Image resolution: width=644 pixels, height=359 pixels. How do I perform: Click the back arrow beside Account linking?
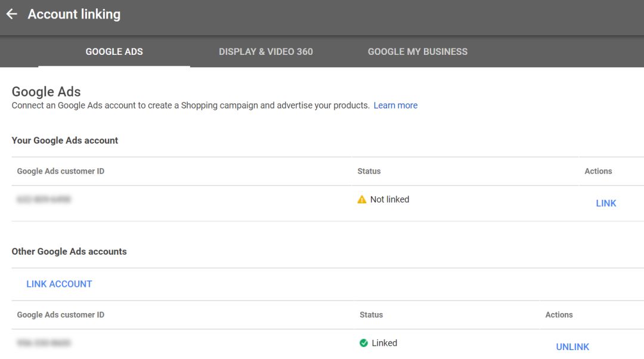[12, 14]
